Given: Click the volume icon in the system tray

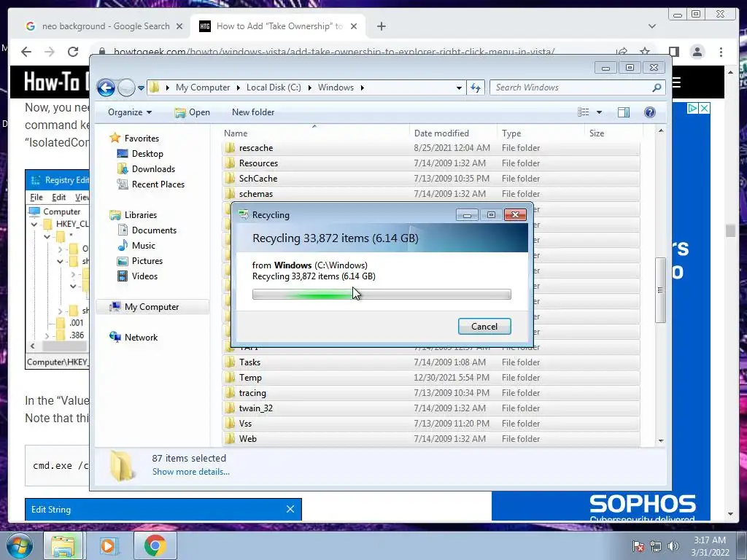Looking at the screenshot, I should point(673,546).
